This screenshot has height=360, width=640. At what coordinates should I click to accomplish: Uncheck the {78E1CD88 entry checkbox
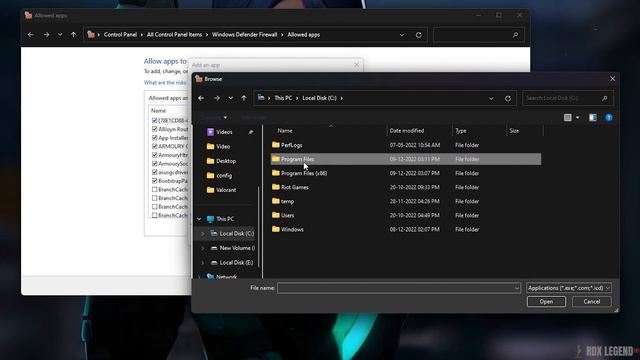tap(154, 120)
